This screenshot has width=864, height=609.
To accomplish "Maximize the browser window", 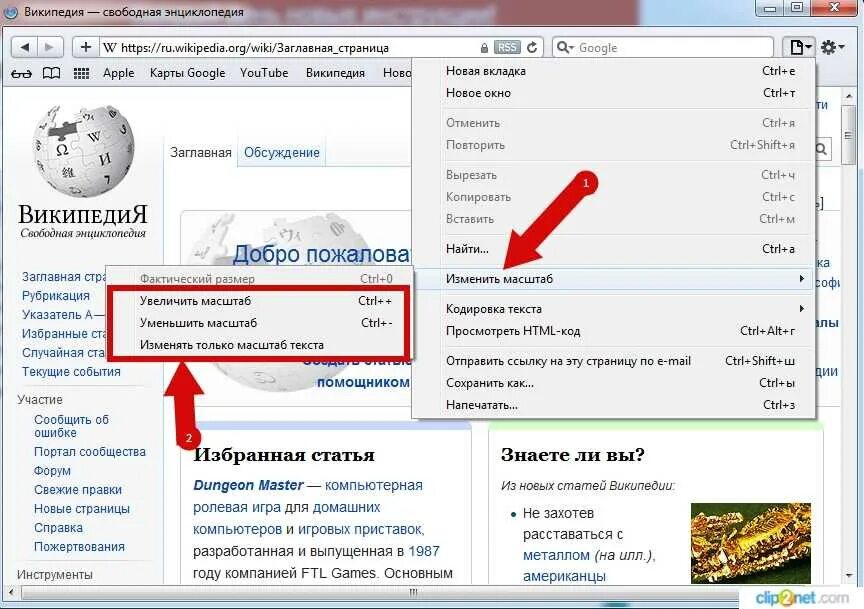I will coord(797,8).
